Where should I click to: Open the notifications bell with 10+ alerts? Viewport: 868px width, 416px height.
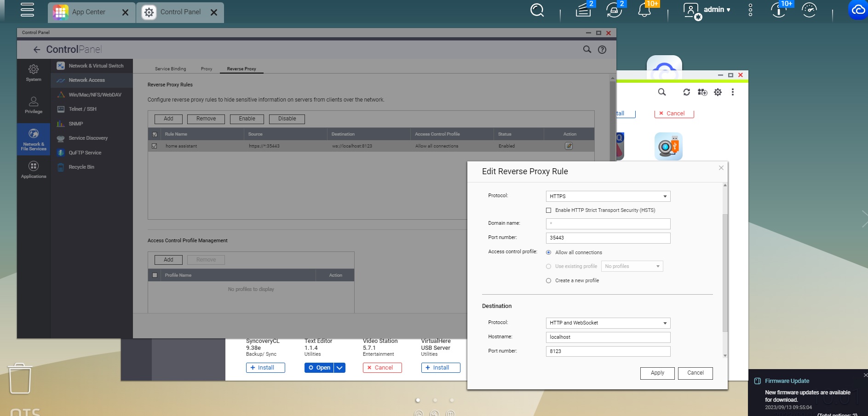pos(644,9)
